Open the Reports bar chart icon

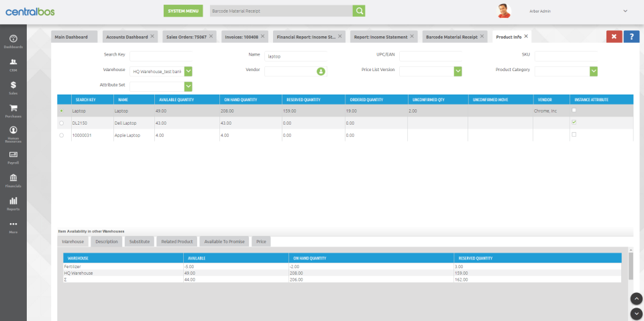pyautogui.click(x=13, y=201)
